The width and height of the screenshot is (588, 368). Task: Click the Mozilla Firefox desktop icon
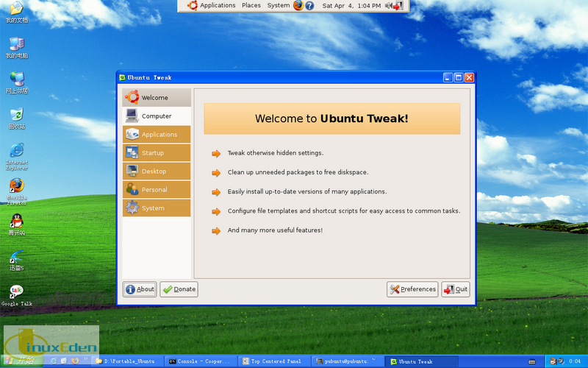[x=16, y=191]
